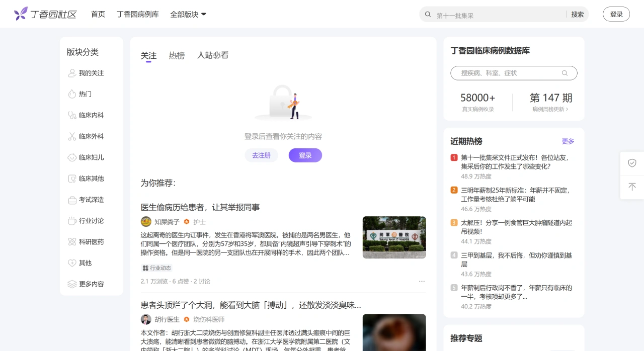This screenshot has height=351, width=644.
Task: Click the 考试深造 briefcase icon
Action: (72, 200)
